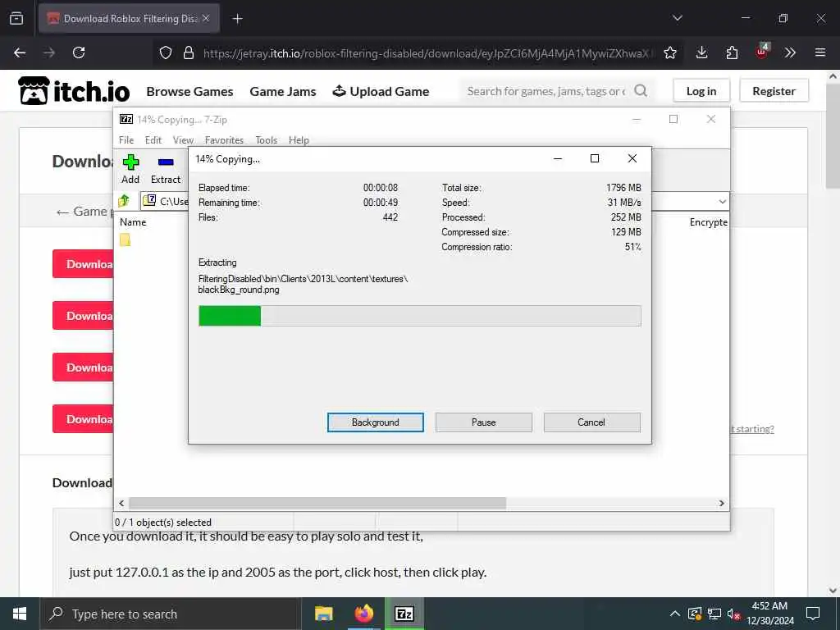
Task: Open the Tools menu in 7-Zip
Action: pos(267,139)
